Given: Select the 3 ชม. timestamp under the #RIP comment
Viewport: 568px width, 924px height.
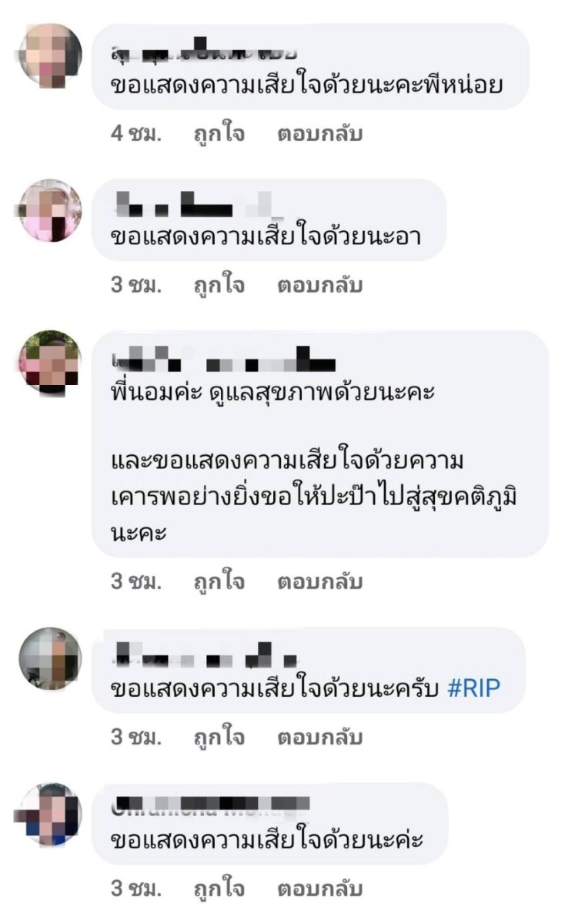Looking at the screenshot, I should pyautogui.click(x=136, y=738).
